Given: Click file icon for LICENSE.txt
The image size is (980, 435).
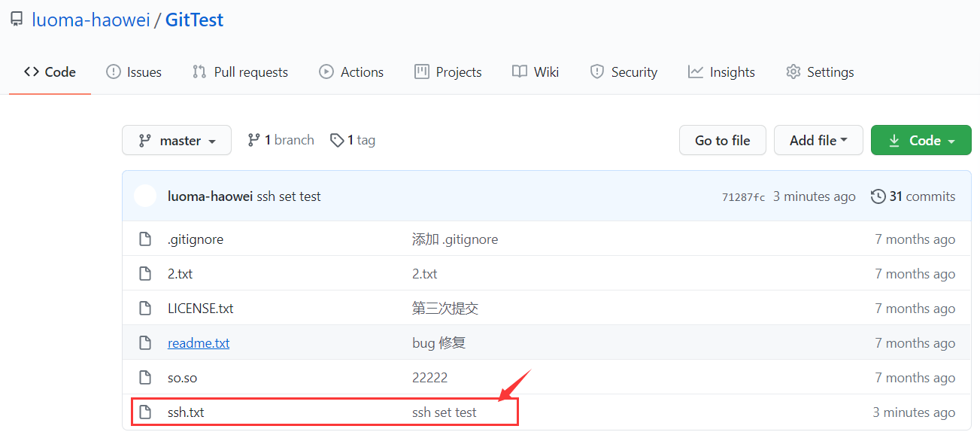Looking at the screenshot, I should 145,309.
